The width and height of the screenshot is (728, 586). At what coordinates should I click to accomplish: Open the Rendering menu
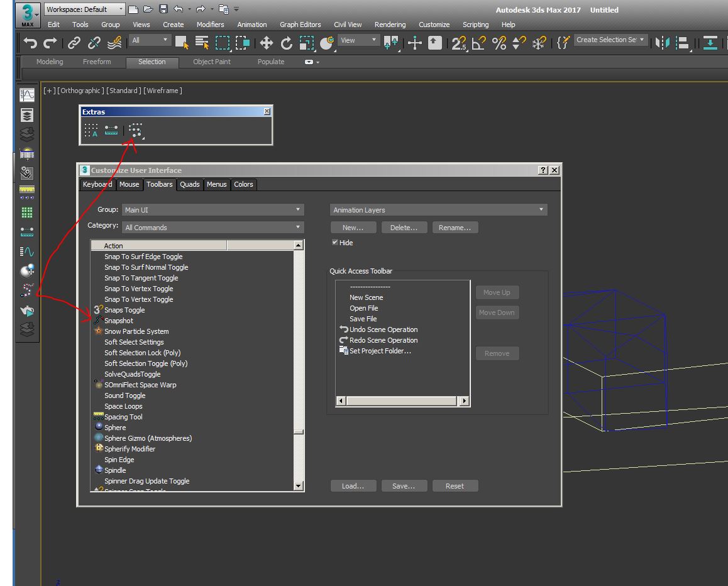[x=390, y=25]
